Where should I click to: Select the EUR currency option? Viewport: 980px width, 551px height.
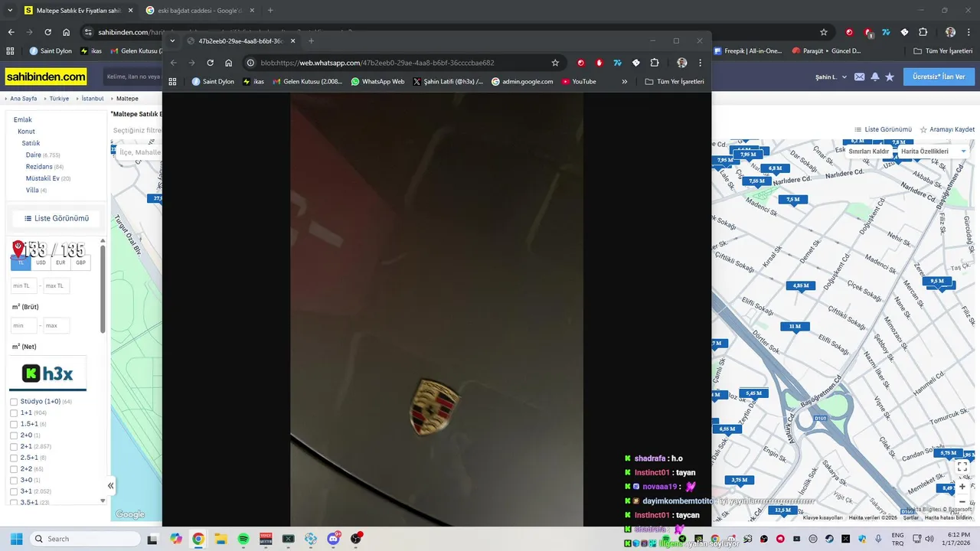coord(60,262)
